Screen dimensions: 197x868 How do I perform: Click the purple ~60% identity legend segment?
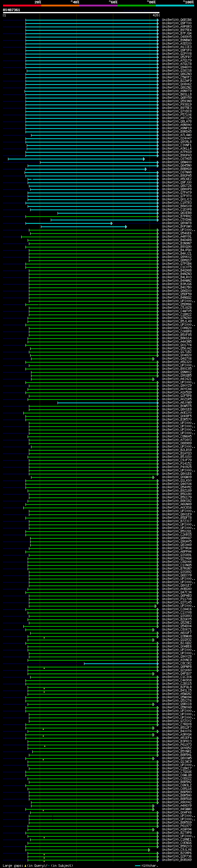98,6
